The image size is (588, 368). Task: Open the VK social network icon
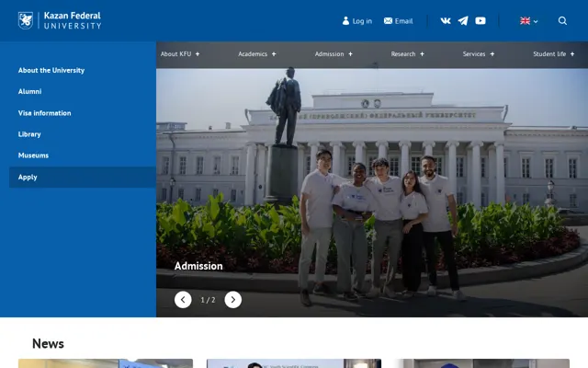446,21
